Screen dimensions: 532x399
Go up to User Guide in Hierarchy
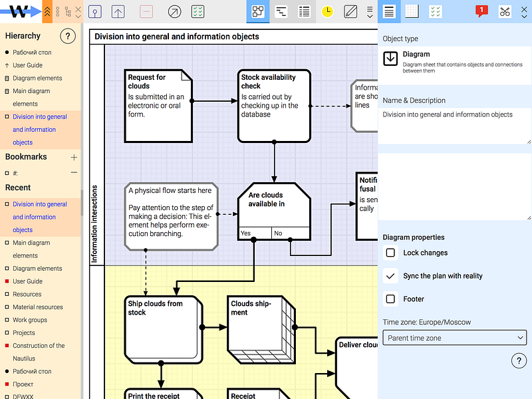tap(27, 65)
